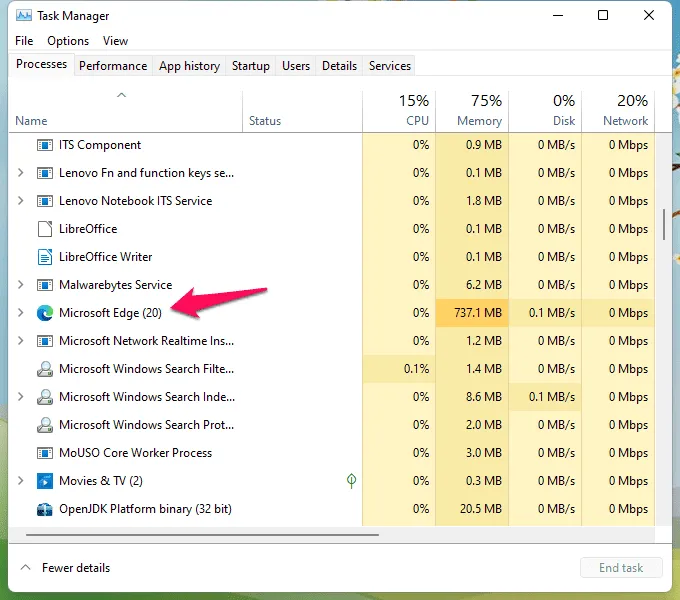The image size is (680, 600).
Task: Click the green leaf status icon for Movies & TV
Action: point(351,480)
